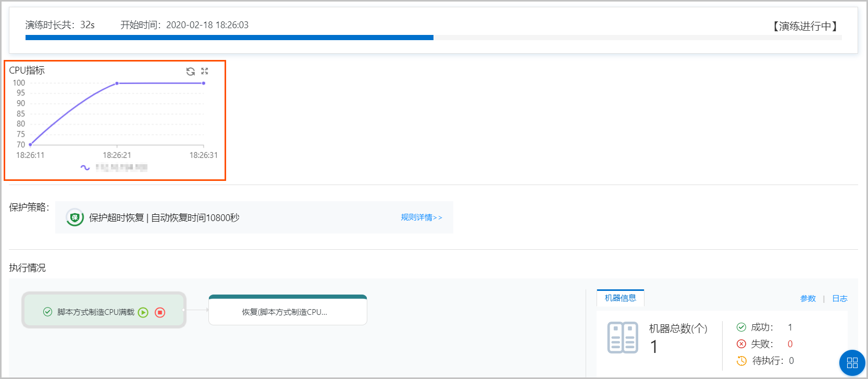Toggle the CPU chart legend series

[x=115, y=167]
